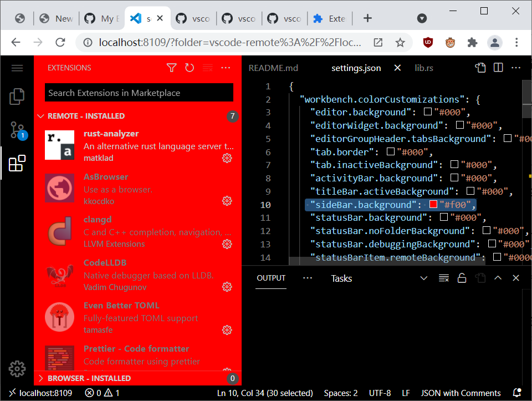Split the editor to the side

pyautogui.click(x=498, y=67)
